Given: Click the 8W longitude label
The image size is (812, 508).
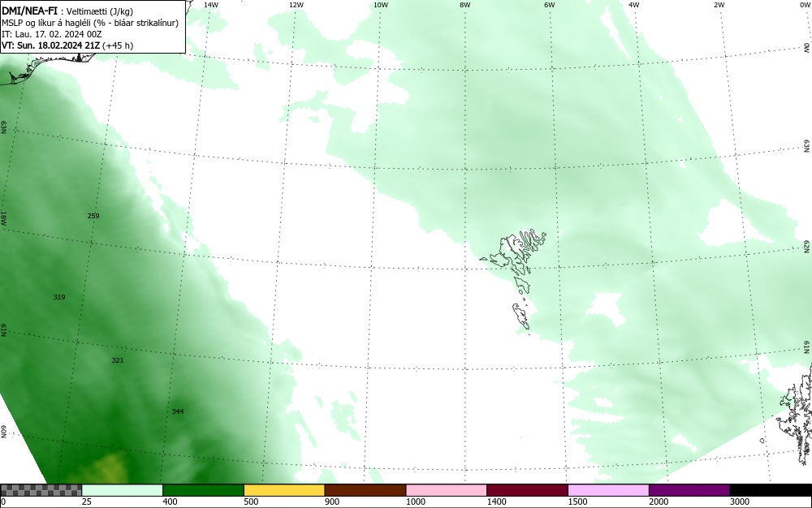Looking at the screenshot, I should click(465, 5).
